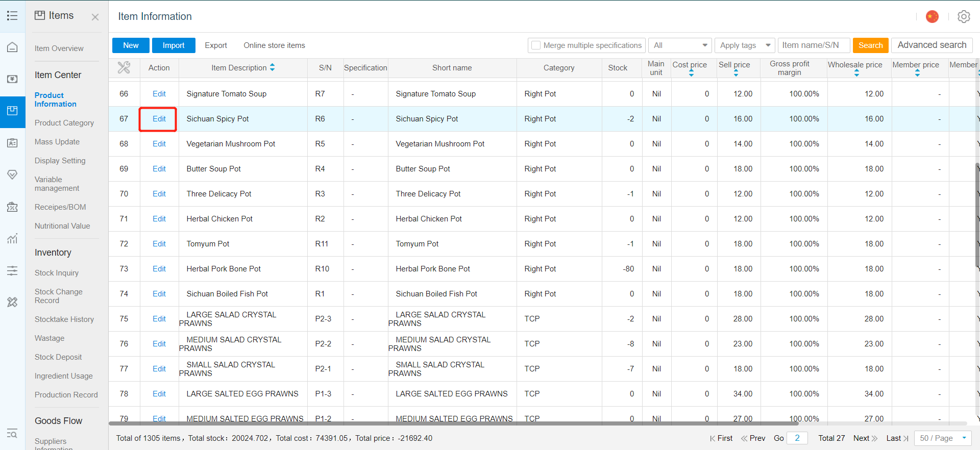
Task: Open Variable management in sidebar
Action: point(57,184)
